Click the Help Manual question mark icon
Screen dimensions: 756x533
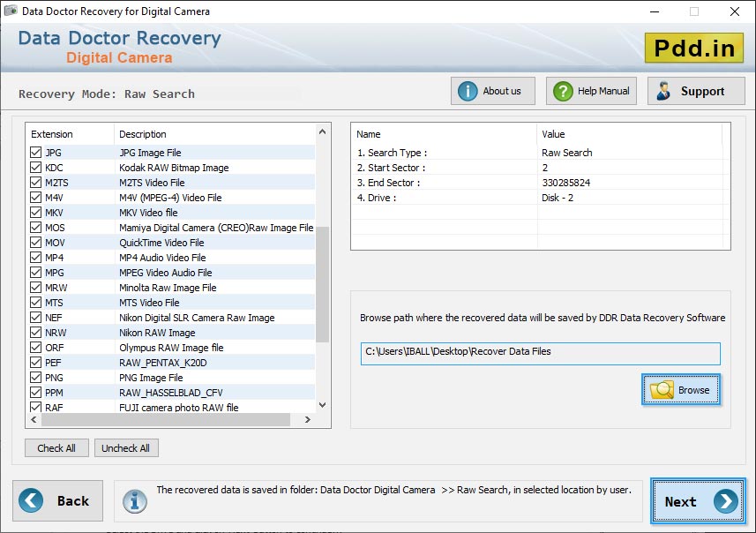[563, 91]
